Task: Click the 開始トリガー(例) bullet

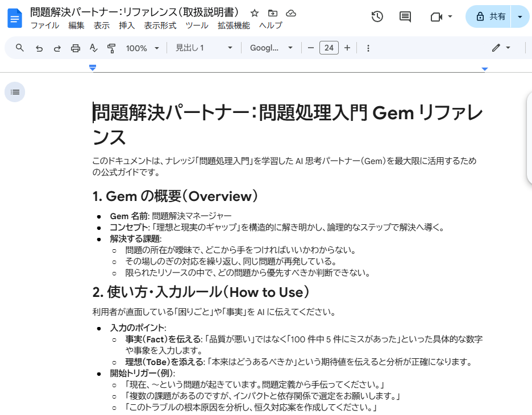Action: [143, 374]
